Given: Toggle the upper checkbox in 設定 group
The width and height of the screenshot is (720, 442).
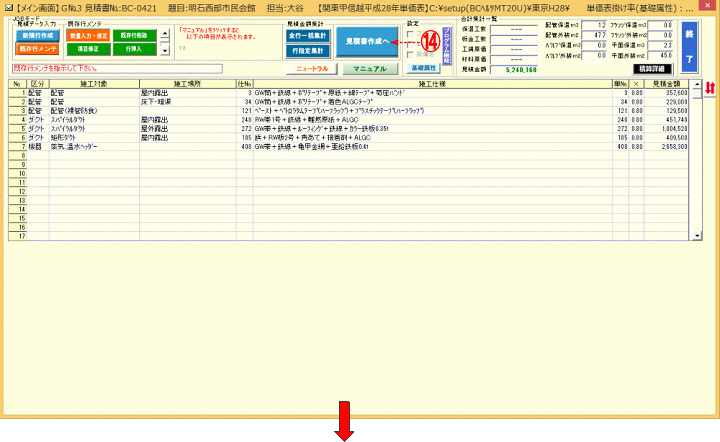Looking at the screenshot, I should click(x=411, y=36).
